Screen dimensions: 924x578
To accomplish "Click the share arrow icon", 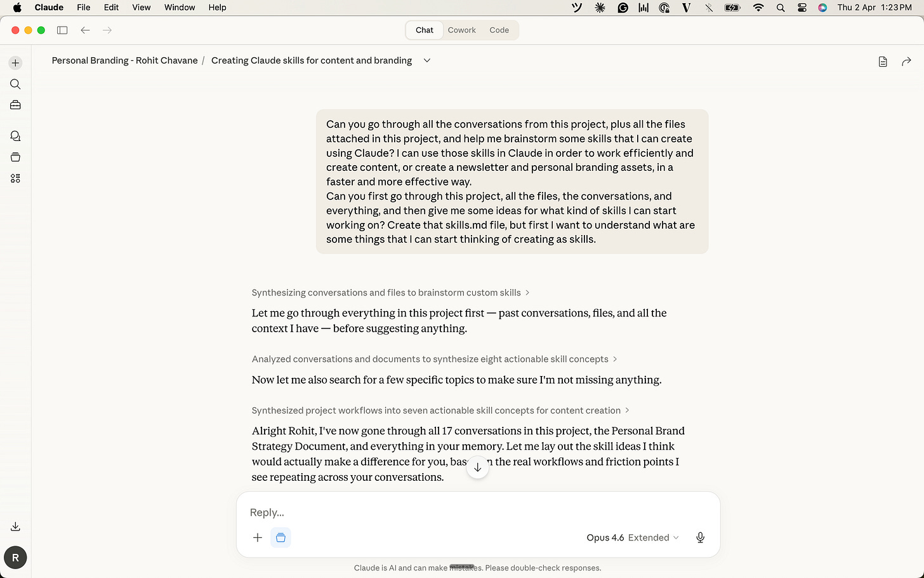I will coord(906,61).
